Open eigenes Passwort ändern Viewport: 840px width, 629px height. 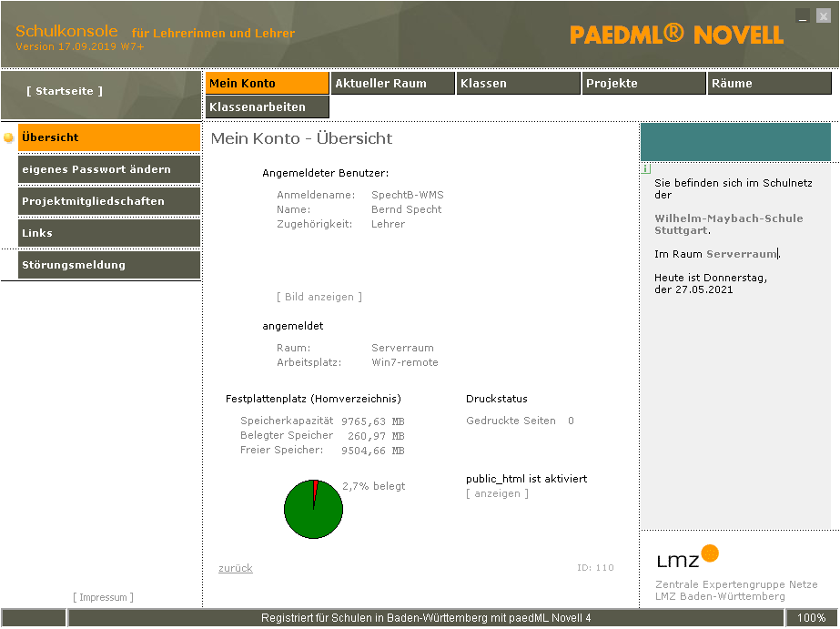coord(109,169)
